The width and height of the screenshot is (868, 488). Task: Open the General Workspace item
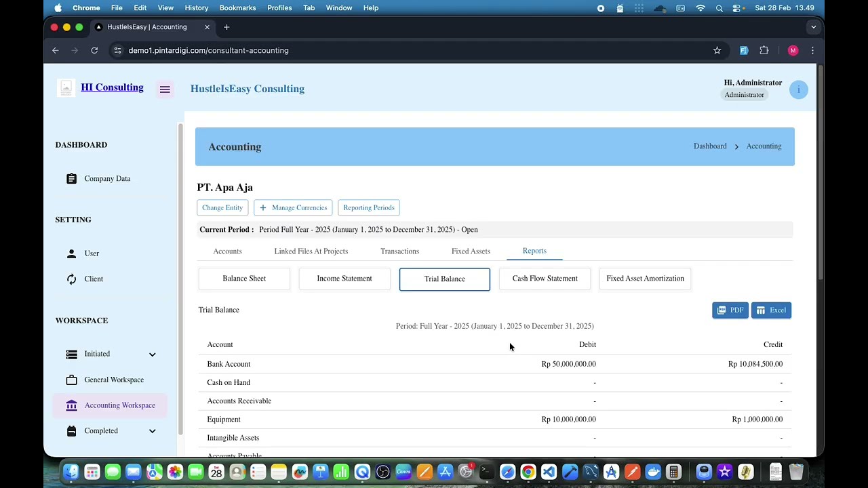[114, 380]
